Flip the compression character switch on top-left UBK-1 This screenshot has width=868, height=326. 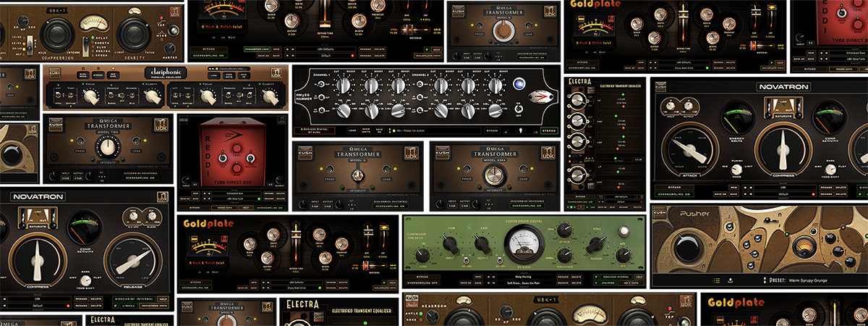(86, 46)
